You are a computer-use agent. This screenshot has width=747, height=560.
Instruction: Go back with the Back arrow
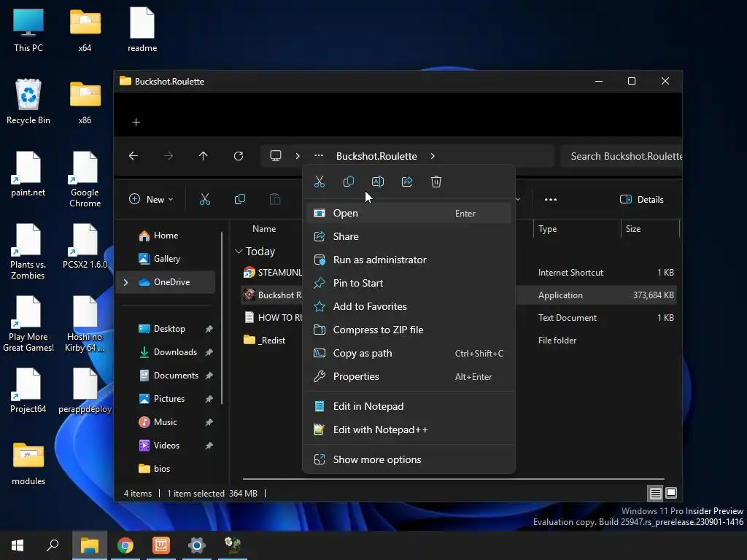(x=133, y=156)
